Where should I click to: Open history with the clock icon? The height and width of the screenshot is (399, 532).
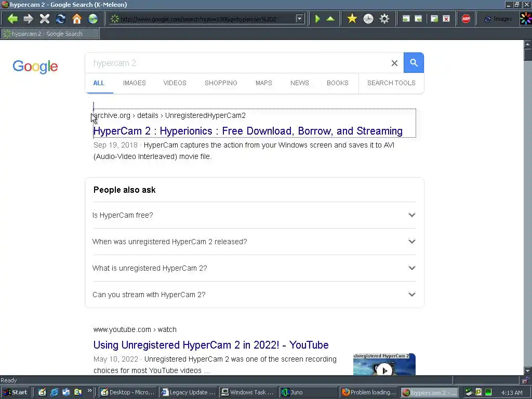point(368,19)
